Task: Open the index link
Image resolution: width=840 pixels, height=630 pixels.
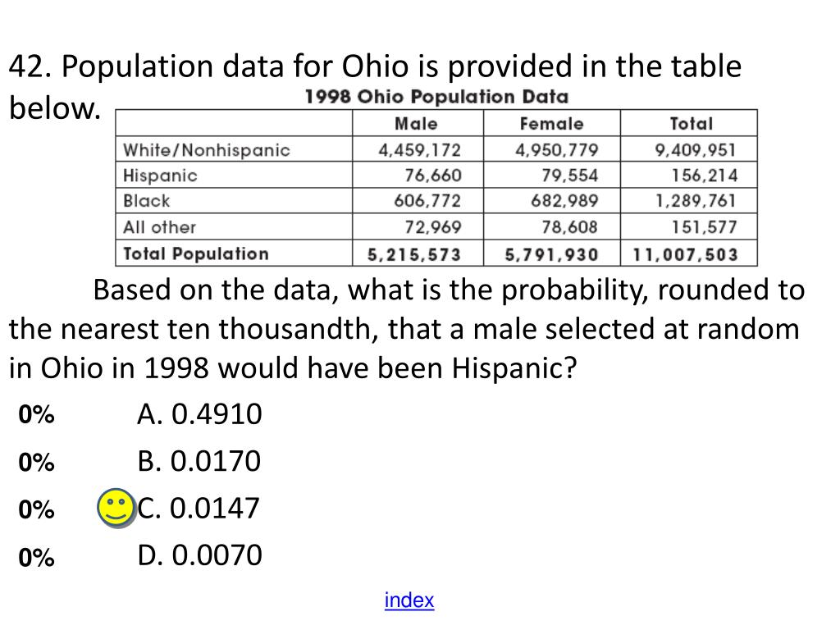Action: (409, 600)
